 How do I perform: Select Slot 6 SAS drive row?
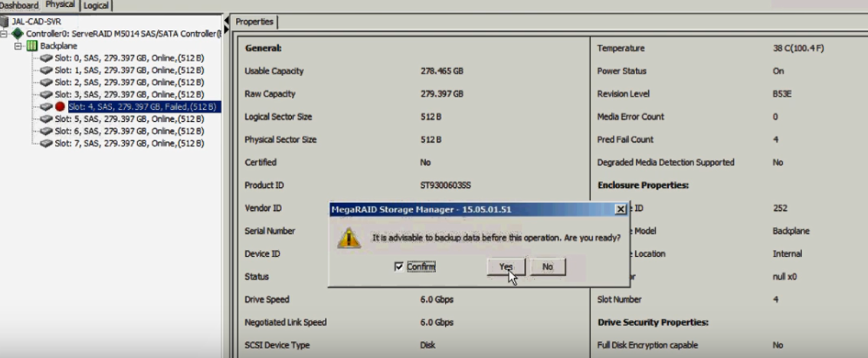pyautogui.click(x=129, y=131)
